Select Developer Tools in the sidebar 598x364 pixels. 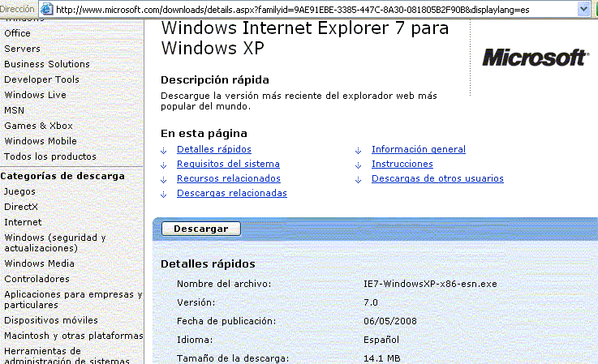(x=41, y=79)
